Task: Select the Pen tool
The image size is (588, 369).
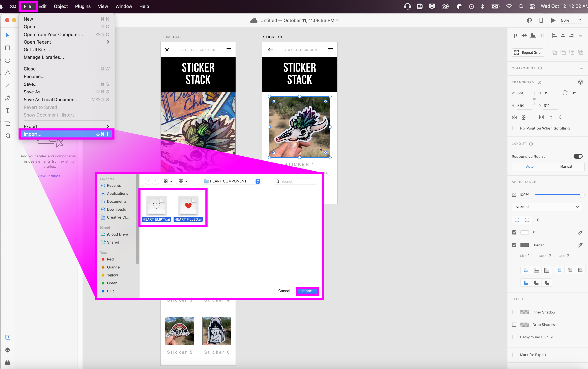Action: click(x=7, y=98)
